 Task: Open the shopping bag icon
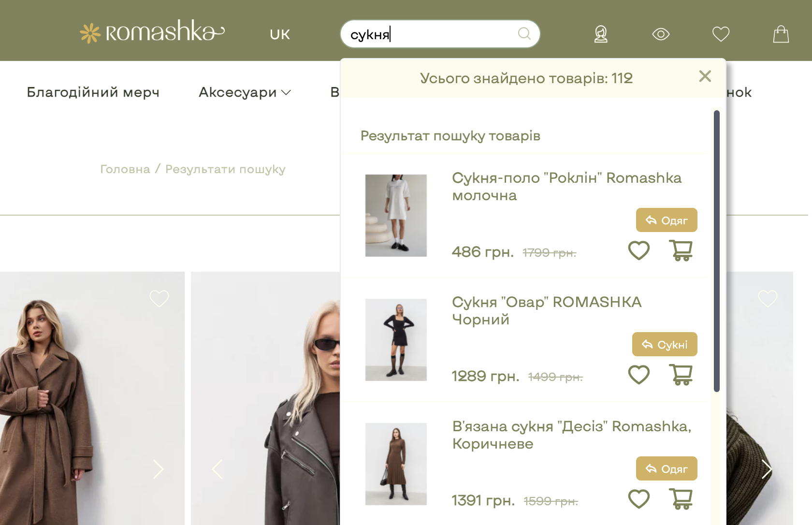781,34
